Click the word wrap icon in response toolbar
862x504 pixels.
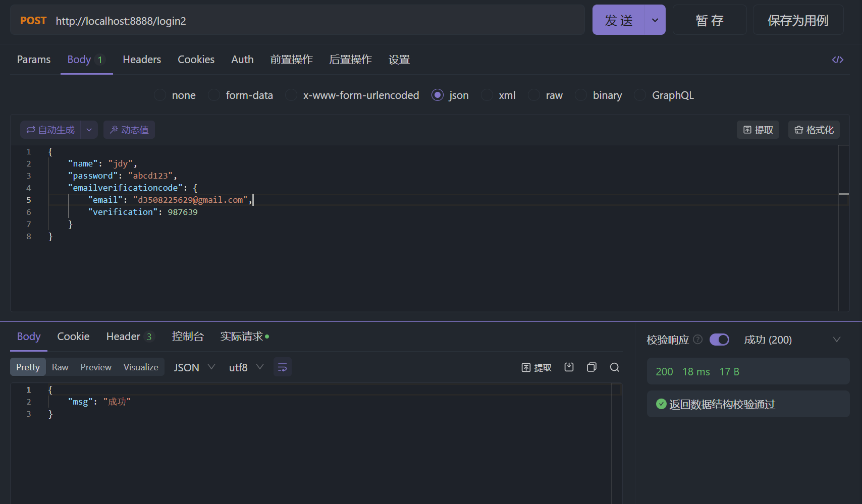point(283,367)
